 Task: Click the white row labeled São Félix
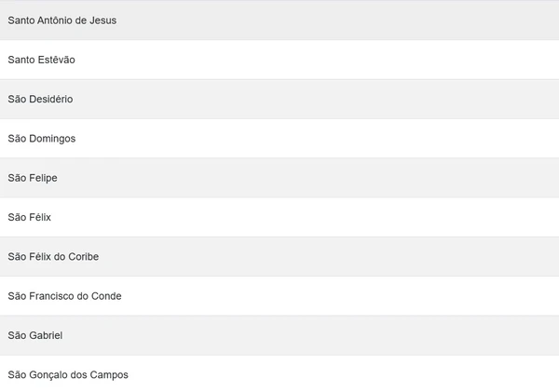click(x=279, y=217)
